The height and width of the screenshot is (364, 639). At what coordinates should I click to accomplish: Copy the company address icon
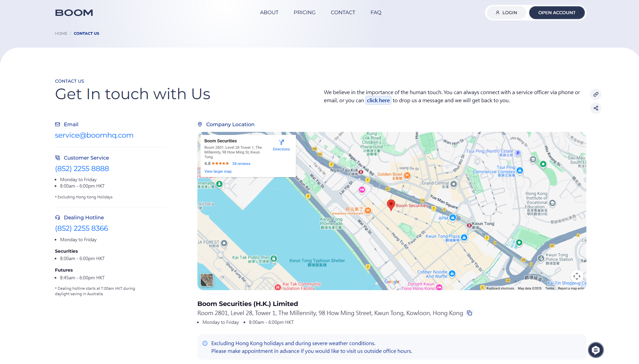[469, 313]
